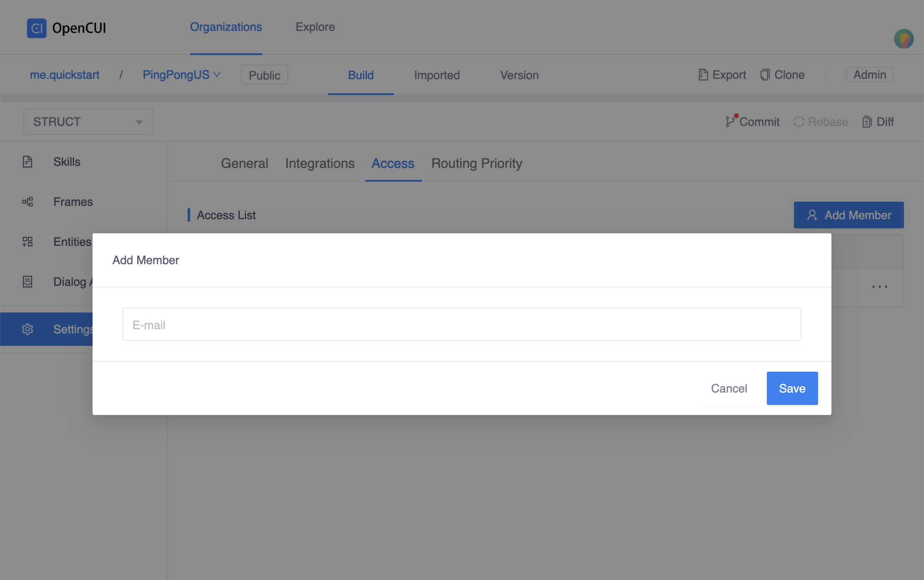Open the ellipsis menu in Access List

880,286
